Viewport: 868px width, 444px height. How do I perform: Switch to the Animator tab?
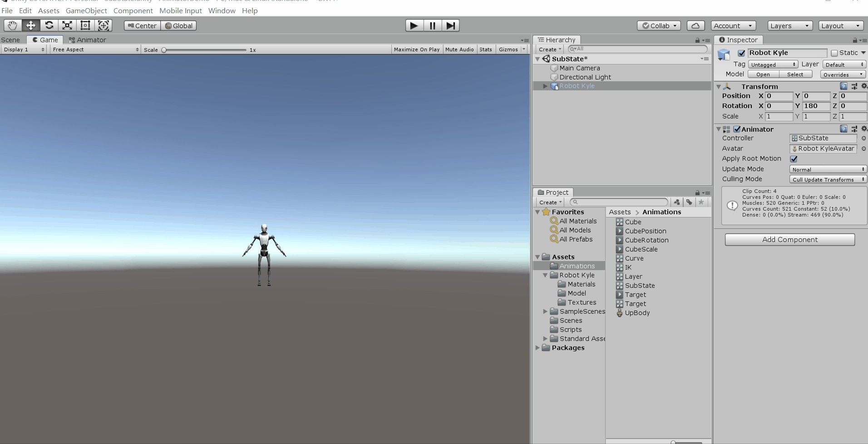[x=87, y=40]
